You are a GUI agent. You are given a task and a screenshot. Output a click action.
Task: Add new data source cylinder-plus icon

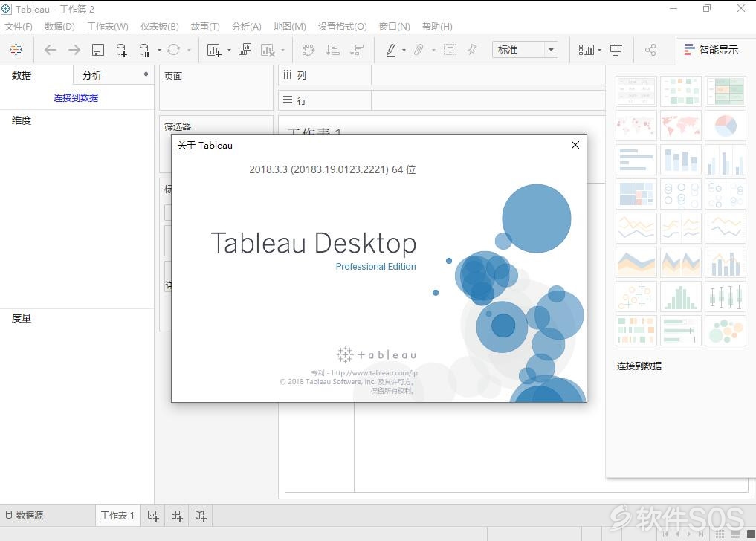(121, 50)
